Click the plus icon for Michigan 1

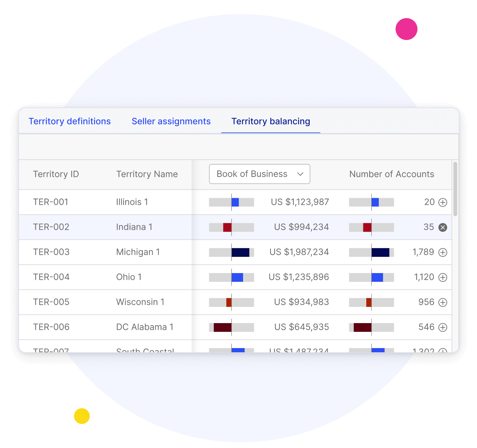pyautogui.click(x=443, y=252)
